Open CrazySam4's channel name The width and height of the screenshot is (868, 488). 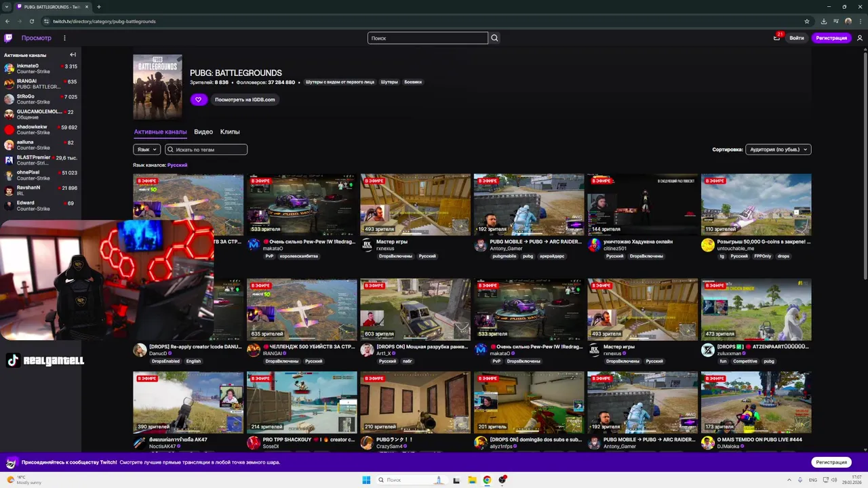(x=388, y=447)
